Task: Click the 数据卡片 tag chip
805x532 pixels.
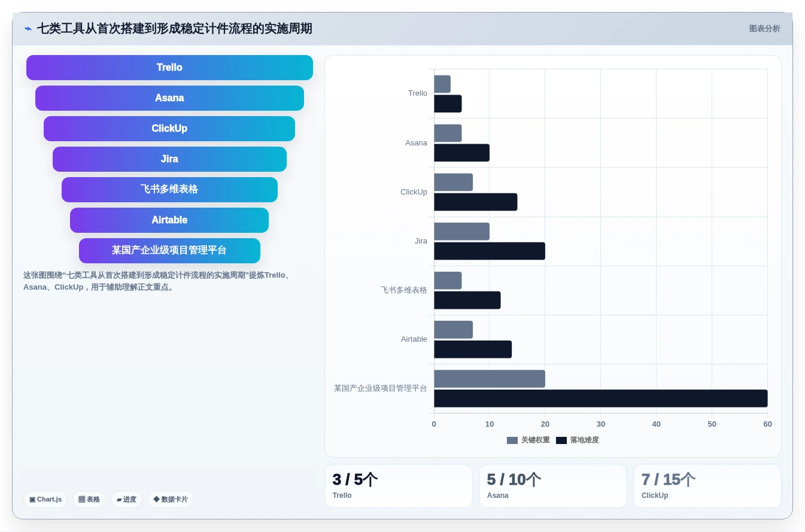Action: pos(171,499)
